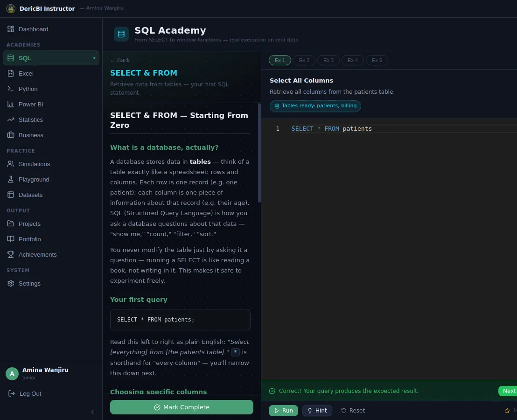This screenshot has width=517, height=420.
Task: Click the Datasets table icon
Action: click(x=11, y=195)
